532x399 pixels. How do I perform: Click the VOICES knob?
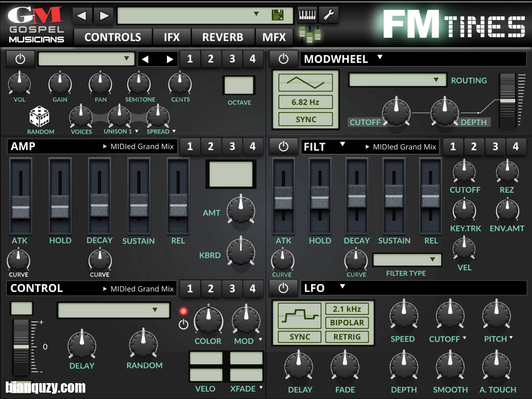81,116
